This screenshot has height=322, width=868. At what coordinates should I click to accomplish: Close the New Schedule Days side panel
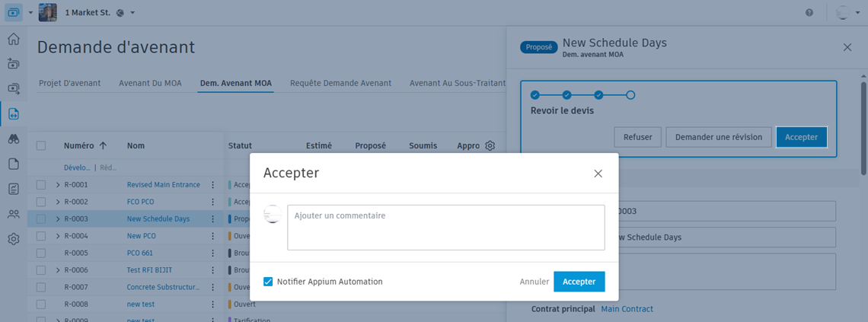coord(847,47)
